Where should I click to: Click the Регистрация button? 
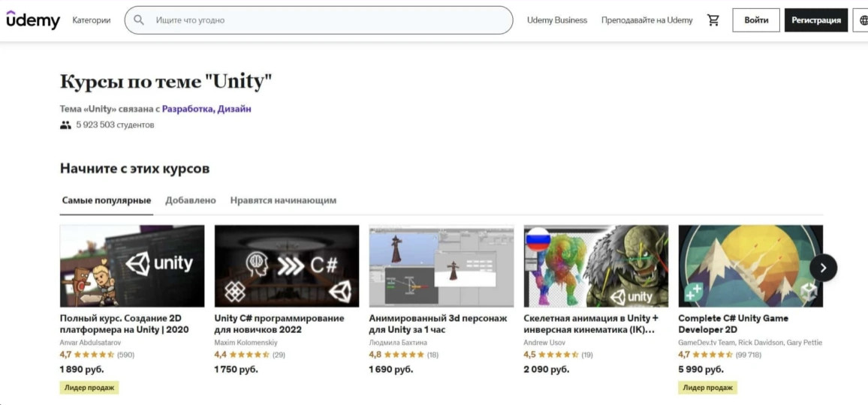pos(816,20)
